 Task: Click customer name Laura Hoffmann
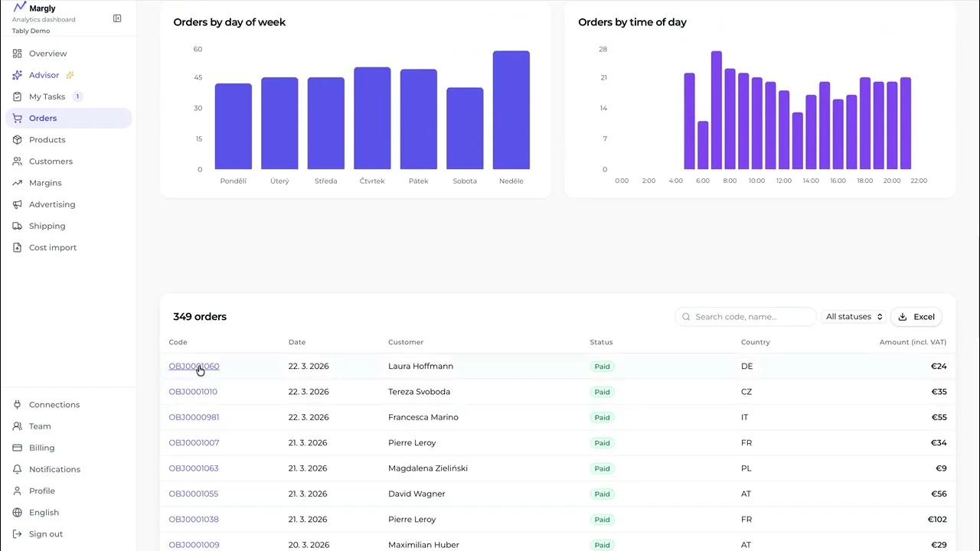pyautogui.click(x=420, y=366)
